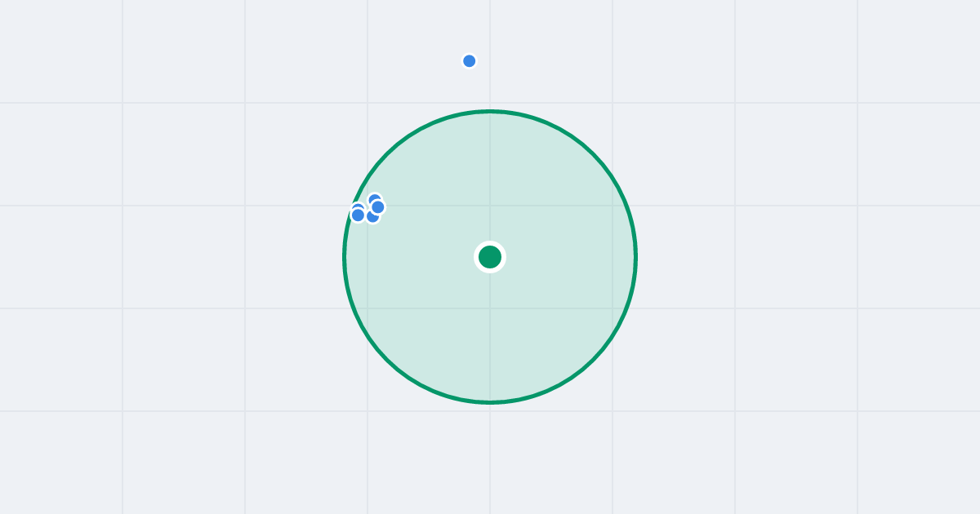Pick the unobscured blue dot on the circle's edge
This screenshot has width=980, height=514.
[x=358, y=215]
